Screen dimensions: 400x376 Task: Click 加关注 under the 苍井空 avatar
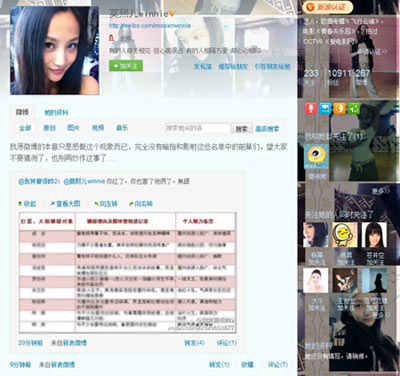click(x=375, y=263)
